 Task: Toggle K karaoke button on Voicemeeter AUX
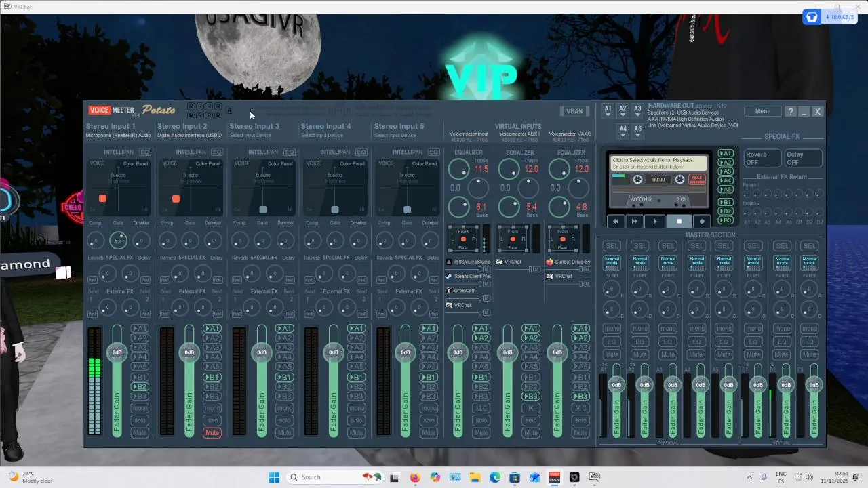[x=531, y=408]
